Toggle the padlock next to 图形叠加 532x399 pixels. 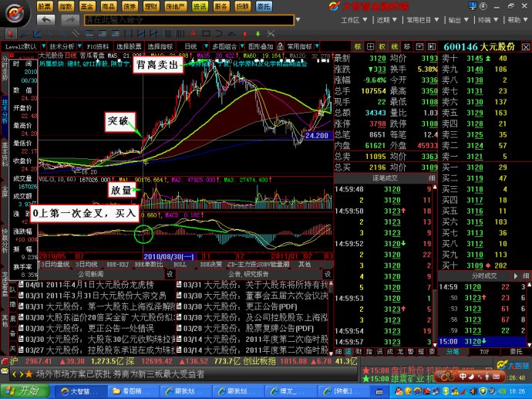tap(280, 46)
